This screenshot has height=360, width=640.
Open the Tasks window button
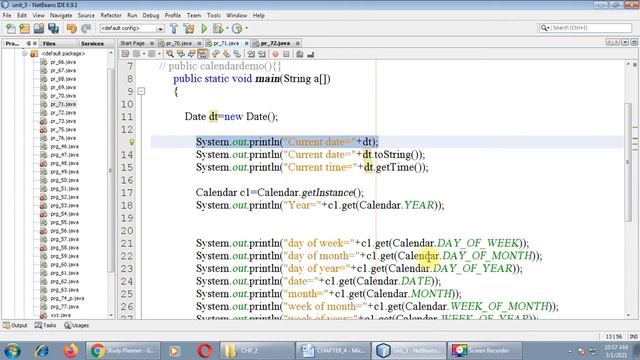point(45,325)
